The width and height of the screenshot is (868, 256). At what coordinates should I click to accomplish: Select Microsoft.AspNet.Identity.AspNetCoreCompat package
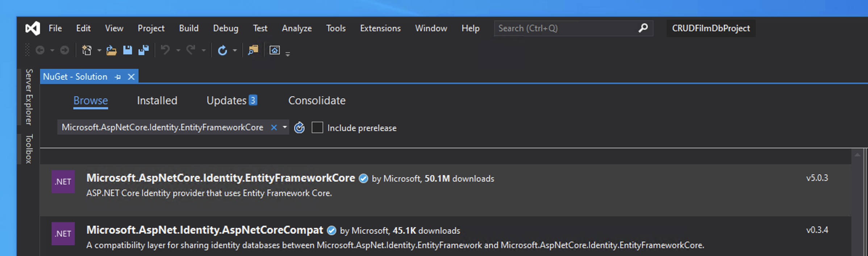point(445,236)
